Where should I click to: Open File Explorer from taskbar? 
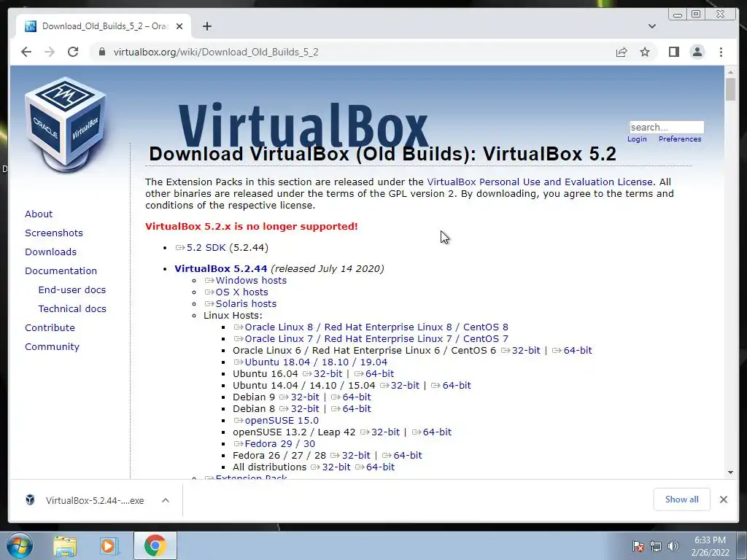pos(65,546)
